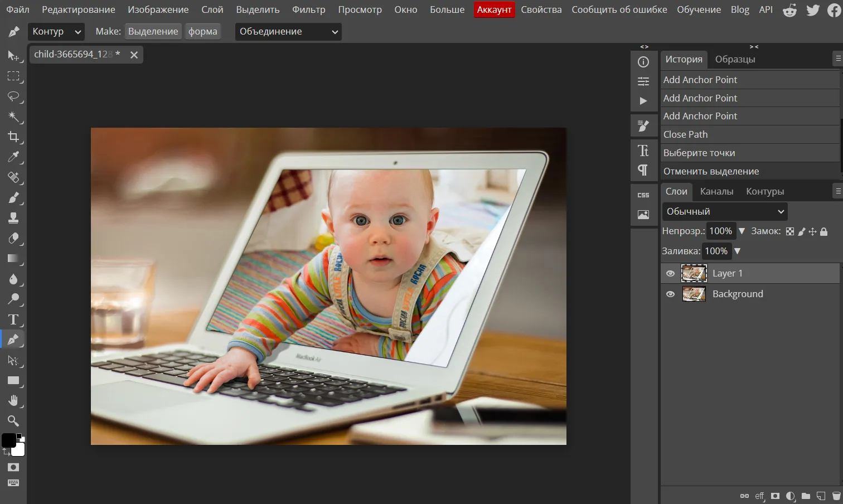Select the Clone Stamp tool
The height and width of the screenshot is (504, 843).
point(13,218)
